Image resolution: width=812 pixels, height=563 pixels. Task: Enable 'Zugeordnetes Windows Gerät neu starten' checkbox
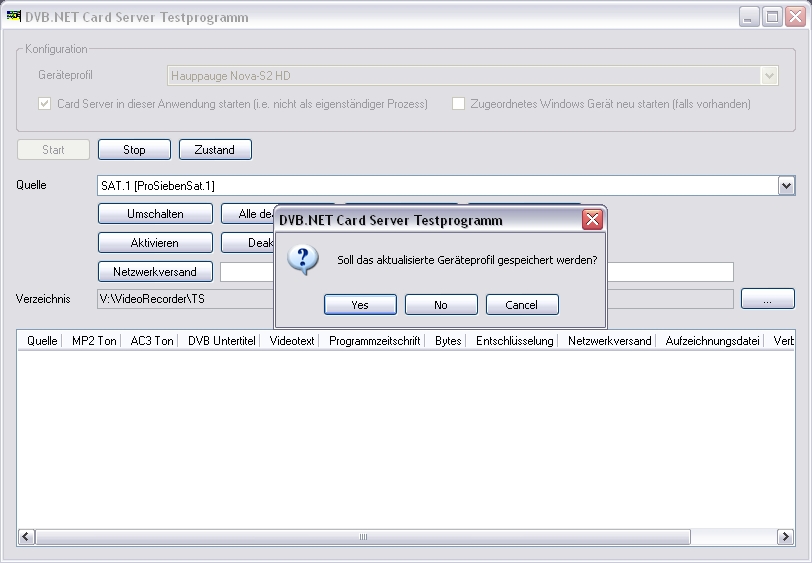click(459, 104)
